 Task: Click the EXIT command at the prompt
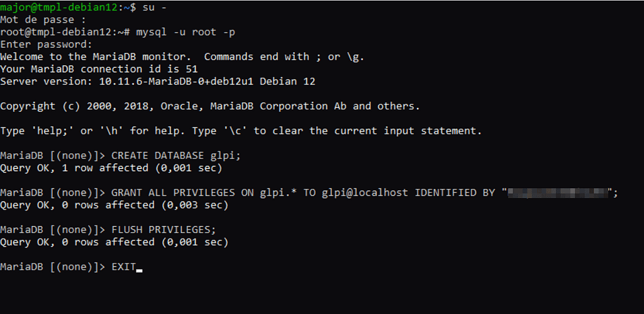click(123, 267)
